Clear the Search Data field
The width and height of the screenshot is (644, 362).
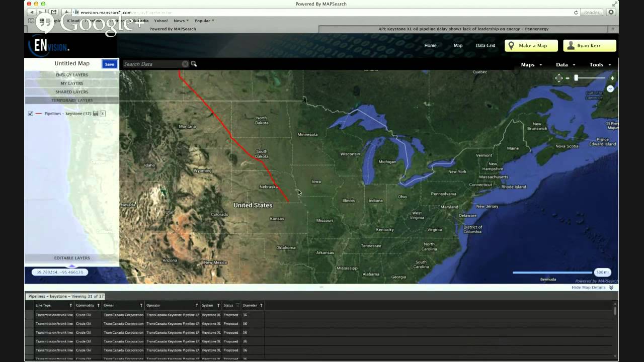click(x=185, y=64)
